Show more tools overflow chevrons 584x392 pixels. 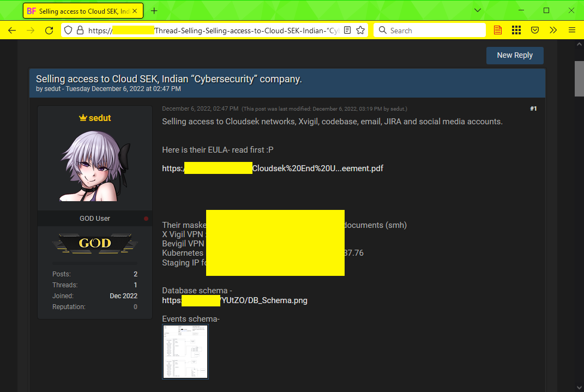coord(553,30)
